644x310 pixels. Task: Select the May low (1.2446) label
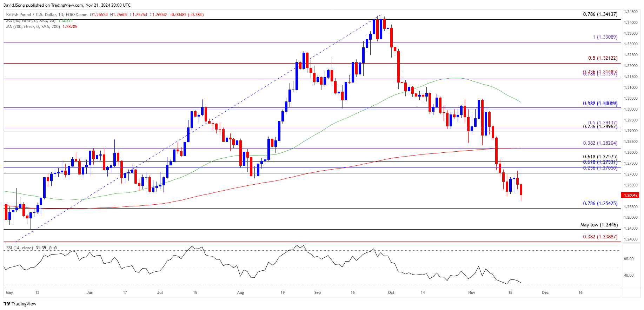(599, 225)
